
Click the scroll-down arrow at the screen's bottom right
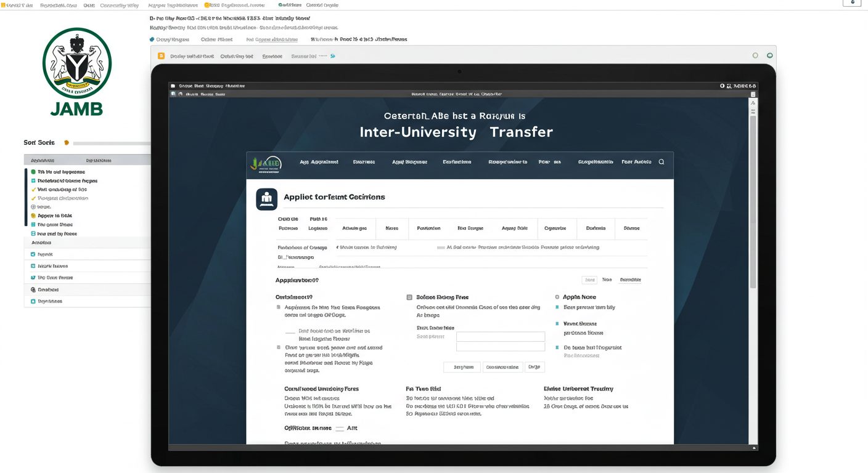[753, 448]
